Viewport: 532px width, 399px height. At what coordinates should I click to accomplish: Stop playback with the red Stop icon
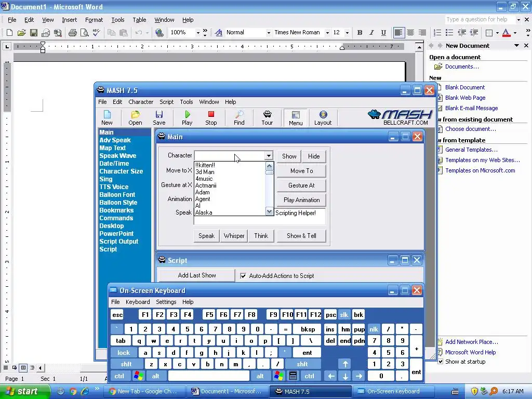tap(211, 117)
